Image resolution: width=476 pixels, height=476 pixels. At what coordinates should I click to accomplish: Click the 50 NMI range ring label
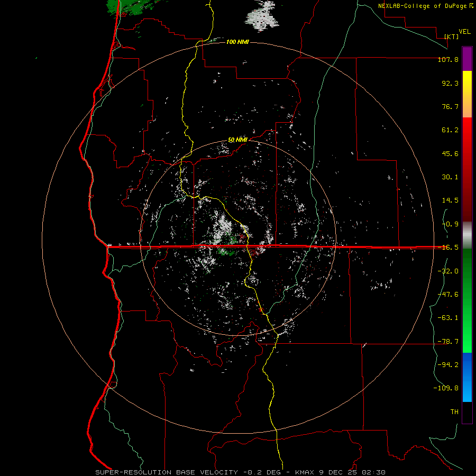237,140
